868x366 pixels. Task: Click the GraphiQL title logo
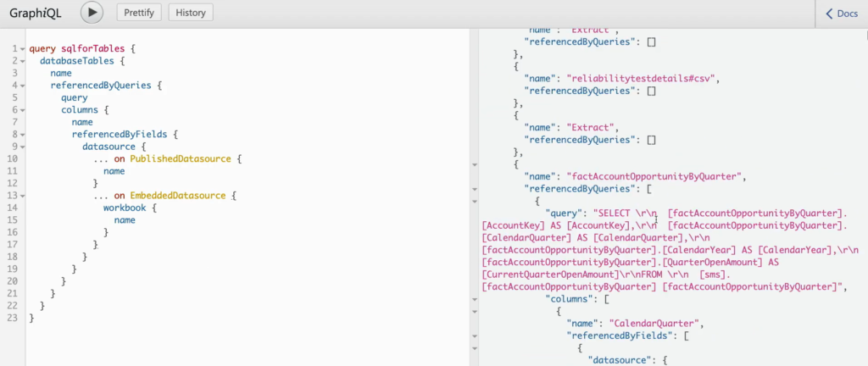click(x=36, y=14)
